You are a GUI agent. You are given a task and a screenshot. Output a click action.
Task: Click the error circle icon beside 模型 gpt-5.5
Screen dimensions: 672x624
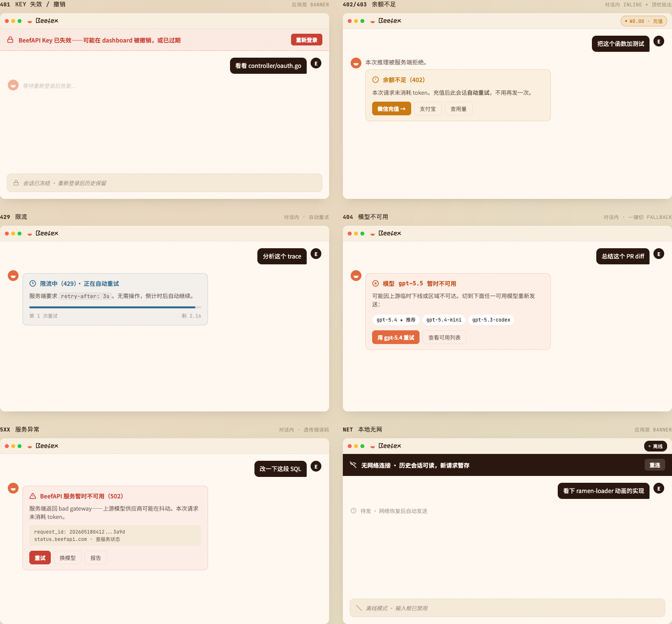[376, 283]
